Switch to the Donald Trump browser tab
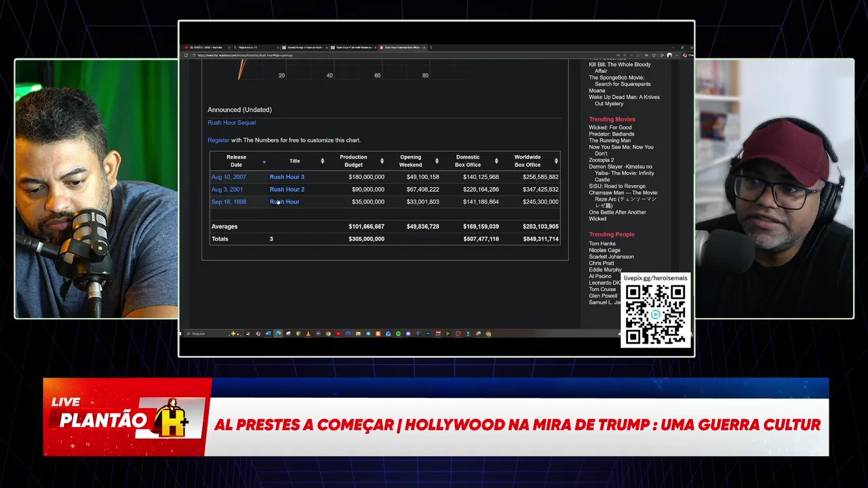This screenshot has height=488, width=868. pos(304,47)
